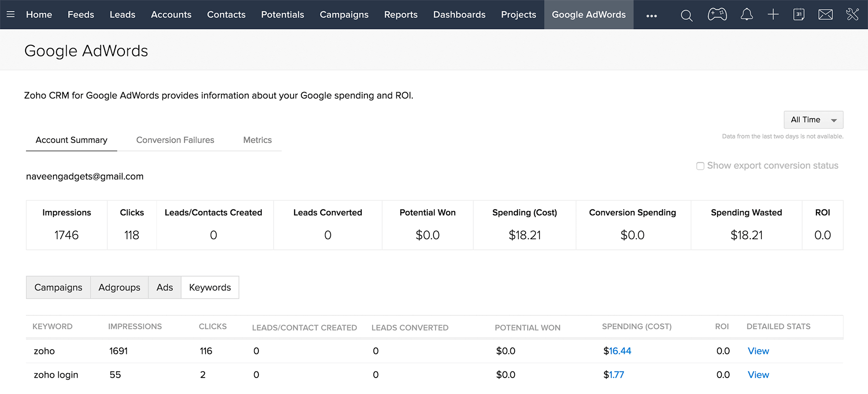This screenshot has height=394, width=868.
Task: Open the mail envelope icon
Action: (x=825, y=14)
